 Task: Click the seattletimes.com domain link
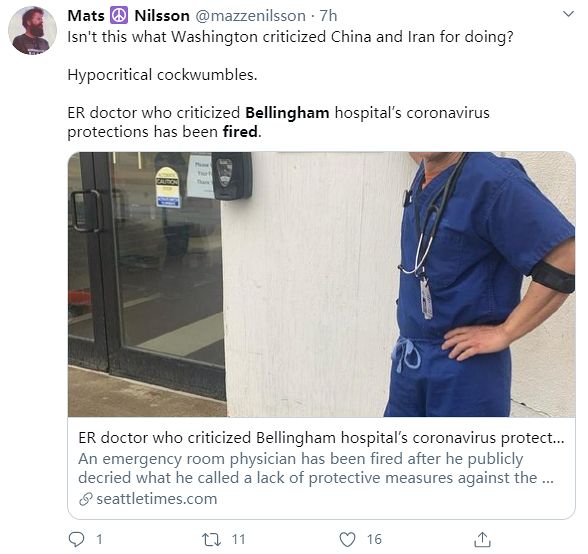pos(157,499)
